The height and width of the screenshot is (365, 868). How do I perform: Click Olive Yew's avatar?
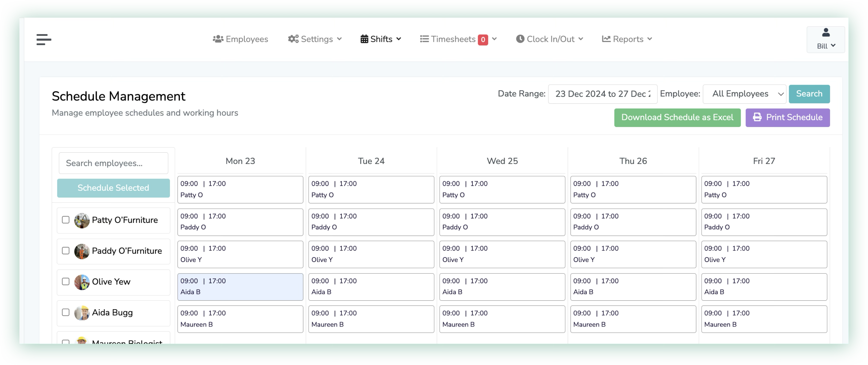click(82, 282)
